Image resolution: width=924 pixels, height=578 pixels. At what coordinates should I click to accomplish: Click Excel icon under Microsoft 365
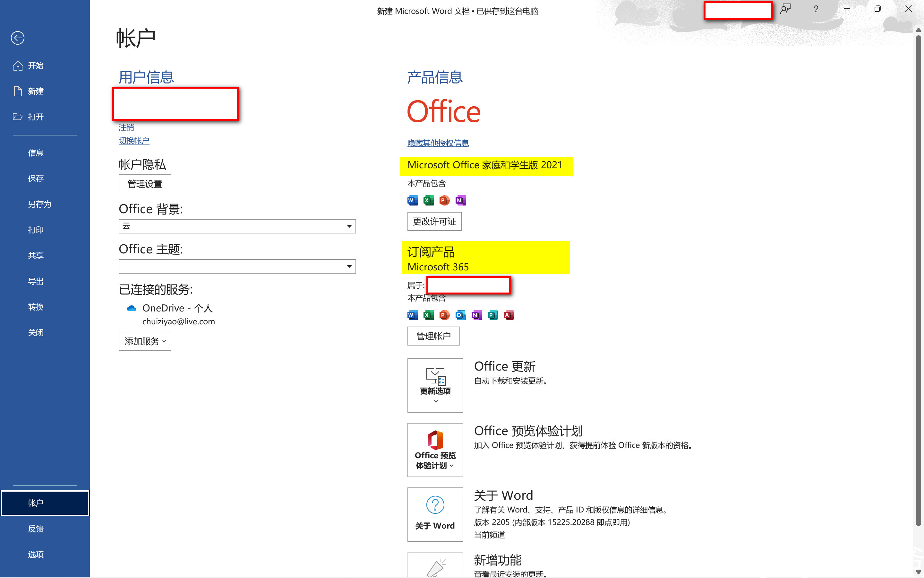(x=428, y=315)
